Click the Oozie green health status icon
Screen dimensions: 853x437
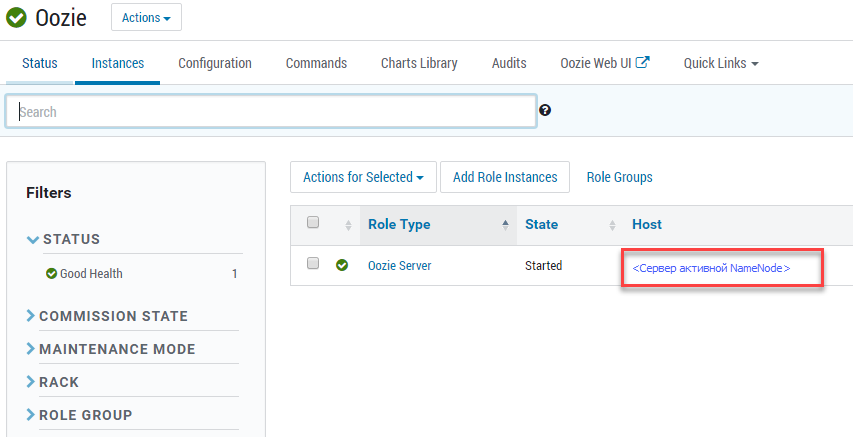(x=16, y=18)
